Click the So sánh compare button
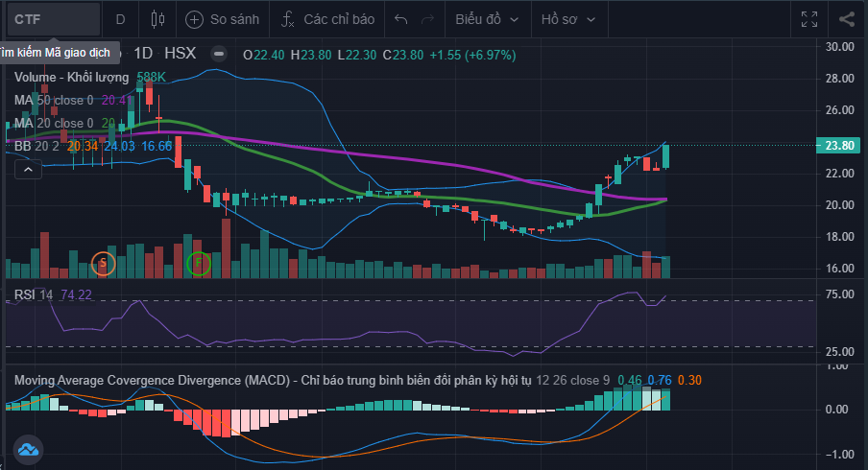The width and height of the screenshot is (868, 470). tap(223, 19)
